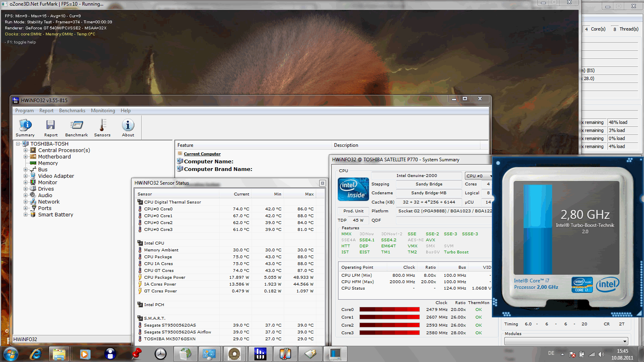Click the volume speaker tray icon

601,354
